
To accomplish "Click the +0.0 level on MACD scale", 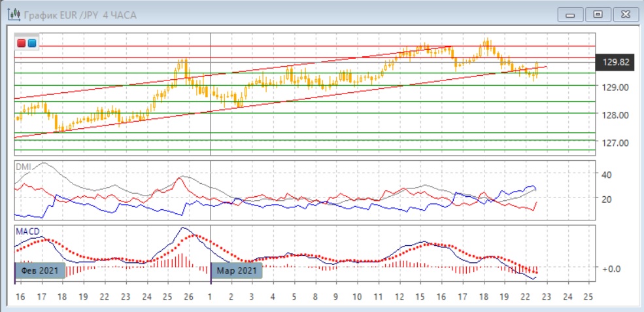I will click(x=611, y=268).
